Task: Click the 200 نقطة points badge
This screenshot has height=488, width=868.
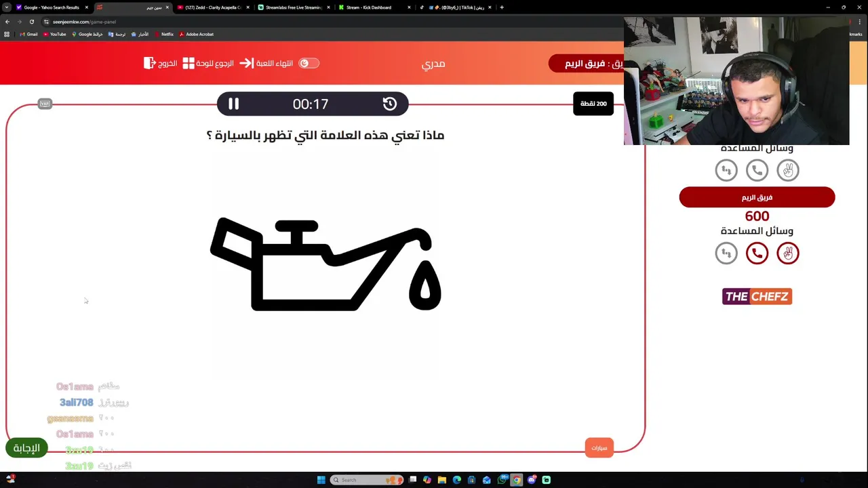Action: click(593, 104)
